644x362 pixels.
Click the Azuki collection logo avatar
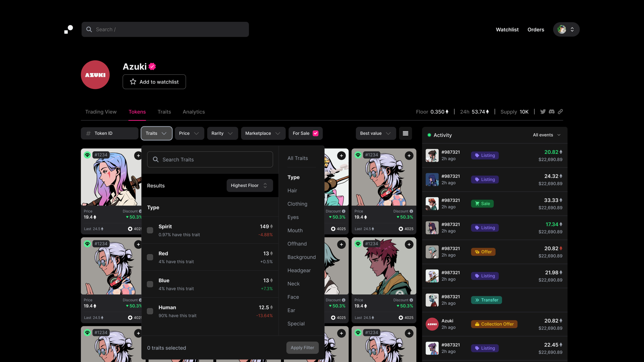tap(95, 75)
